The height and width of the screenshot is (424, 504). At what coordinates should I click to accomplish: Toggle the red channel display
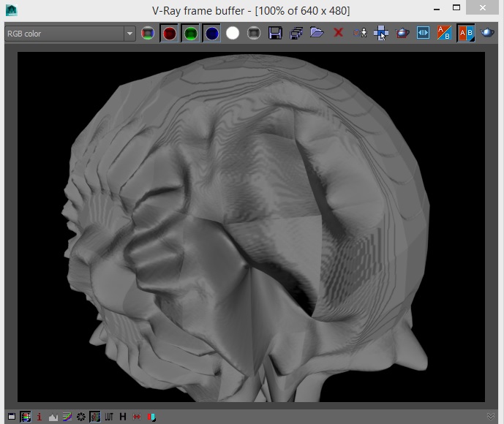click(x=170, y=33)
